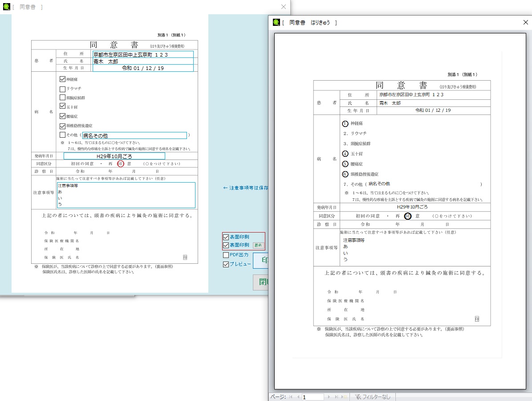
Task: Uncheck the 五十肩 checkbox
Action: point(62,106)
